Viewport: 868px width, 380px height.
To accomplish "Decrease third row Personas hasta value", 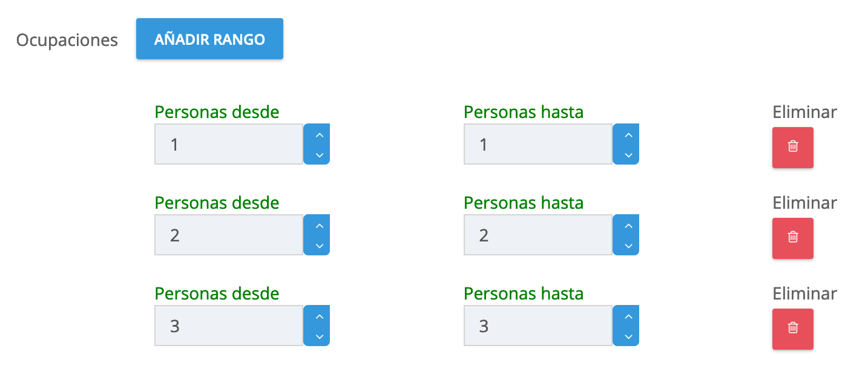I will (628, 336).
